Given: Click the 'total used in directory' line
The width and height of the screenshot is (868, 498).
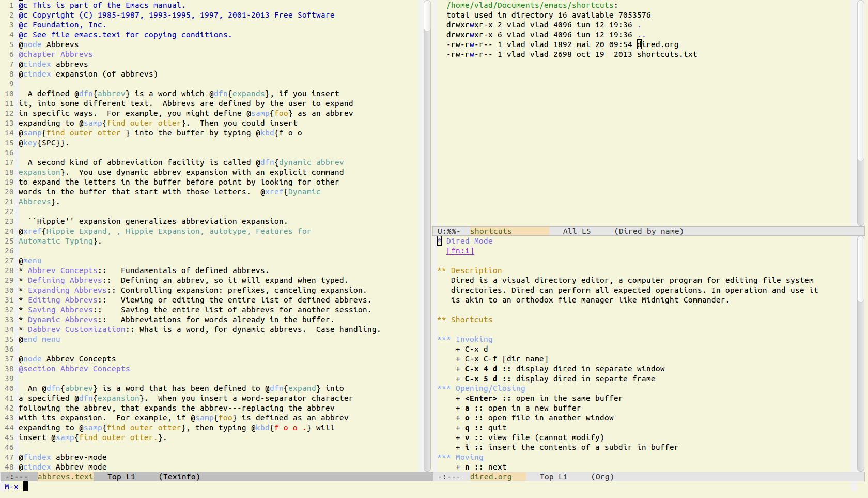Looking at the screenshot, I should tap(549, 15).
